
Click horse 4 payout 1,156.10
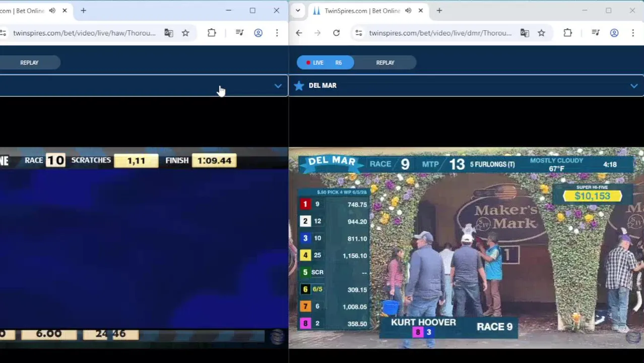click(x=355, y=256)
